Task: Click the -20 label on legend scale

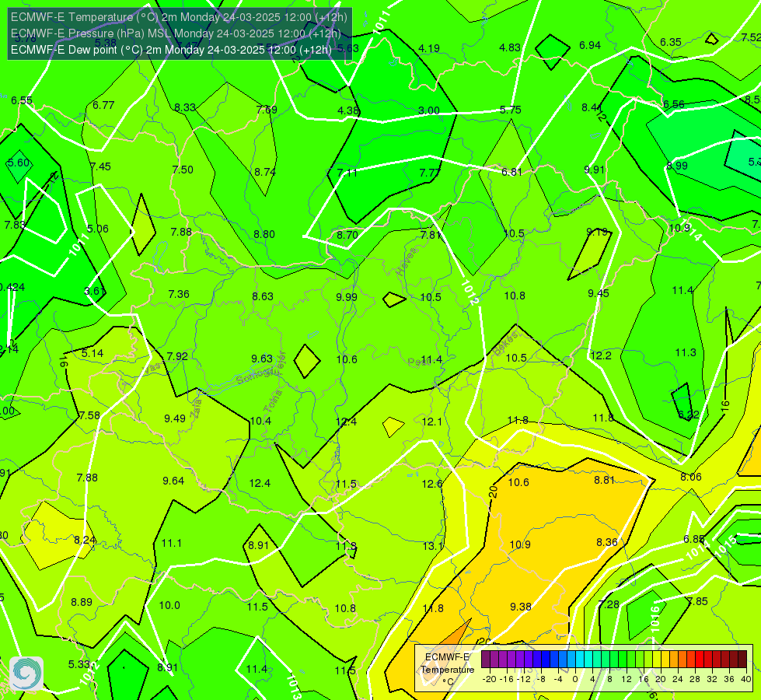Action: point(490,679)
